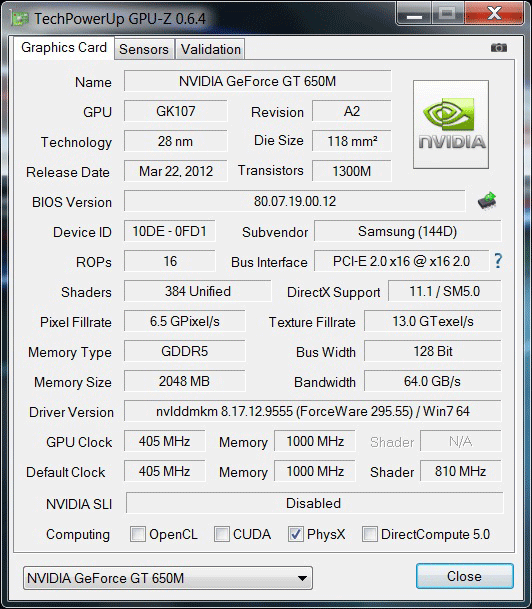Toggle the CUDA checkbox
The width and height of the screenshot is (532, 609).
(x=222, y=534)
